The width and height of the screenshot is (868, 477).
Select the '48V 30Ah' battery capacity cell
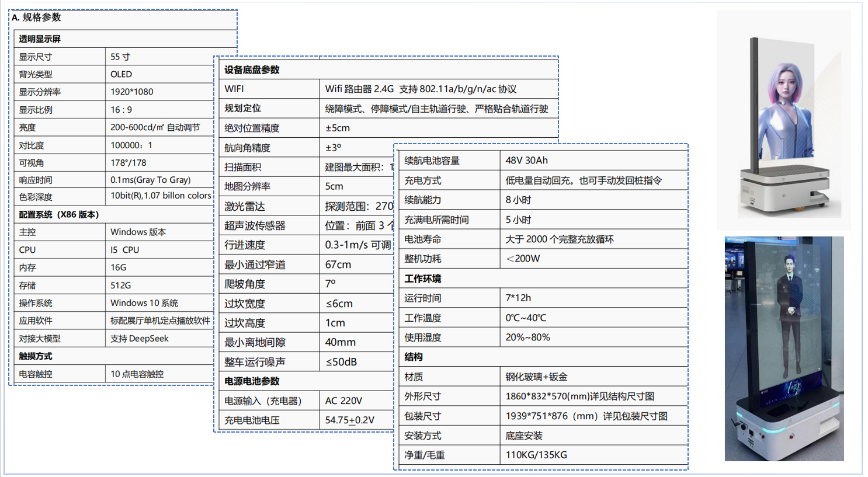click(526, 161)
